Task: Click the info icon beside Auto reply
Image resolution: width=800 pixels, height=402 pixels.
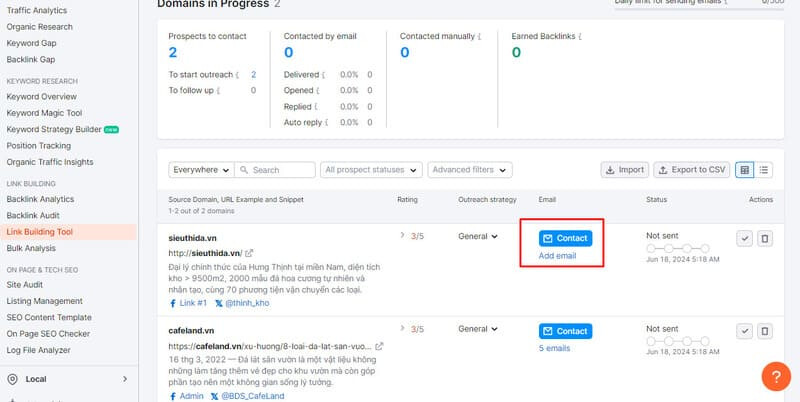Action: pyautogui.click(x=327, y=122)
